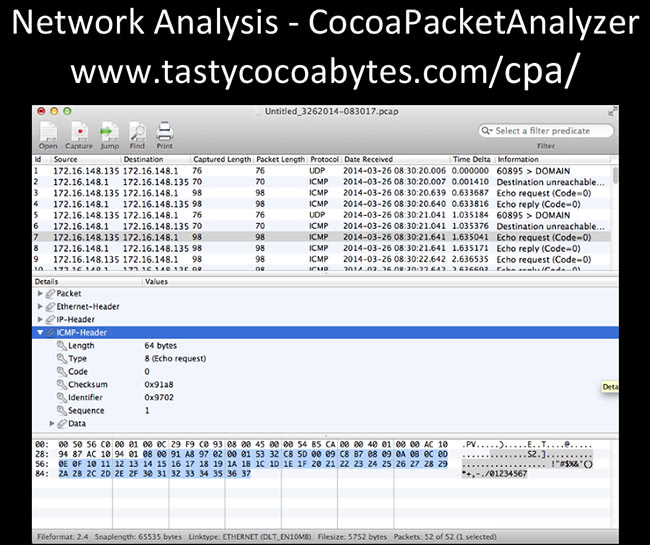Select packet 3 Echo request row
Screen dimensions: 650x545
point(321,193)
